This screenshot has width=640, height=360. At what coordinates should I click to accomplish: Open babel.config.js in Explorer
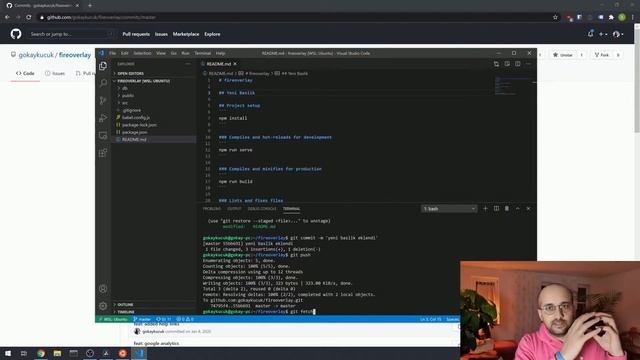(153, 118)
